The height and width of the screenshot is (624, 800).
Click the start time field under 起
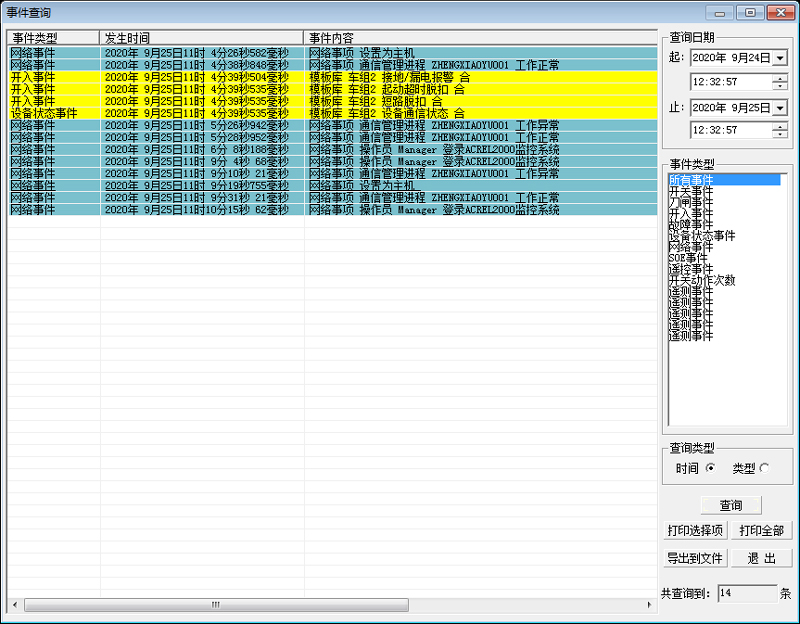click(x=732, y=82)
